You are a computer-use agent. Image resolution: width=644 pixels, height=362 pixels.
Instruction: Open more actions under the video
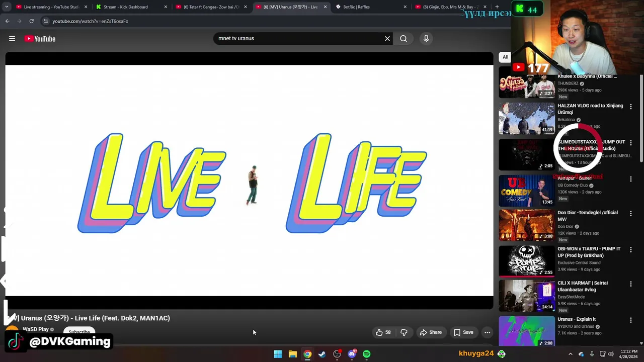coord(487,332)
